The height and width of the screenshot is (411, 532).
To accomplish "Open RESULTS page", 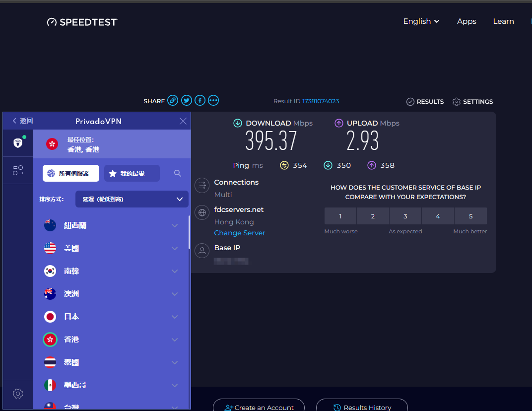I will [425, 101].
